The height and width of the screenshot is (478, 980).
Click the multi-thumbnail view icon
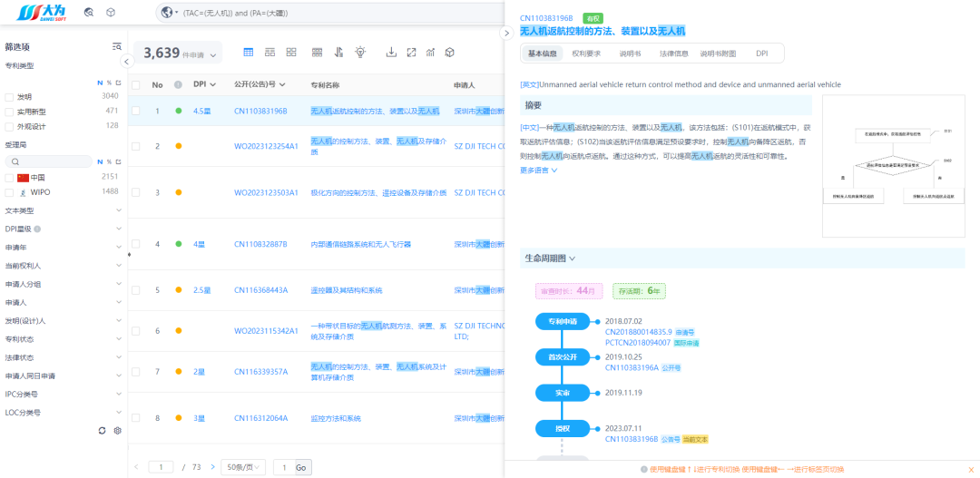pos(317,53)
